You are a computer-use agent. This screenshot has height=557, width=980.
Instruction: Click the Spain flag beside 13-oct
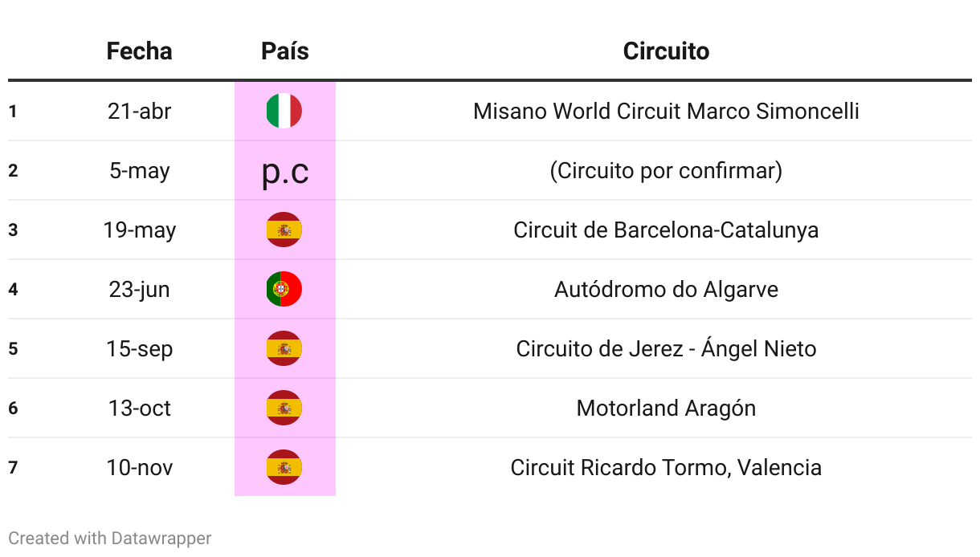point(284,408)
